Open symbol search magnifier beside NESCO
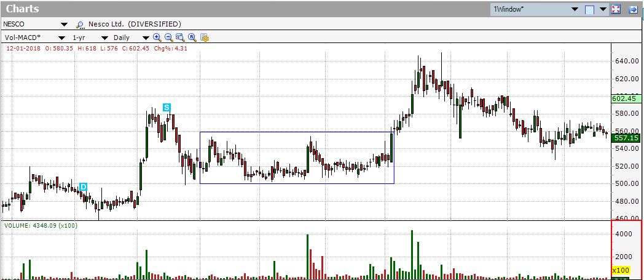This screenshot has height=280, width=644. 80,25
